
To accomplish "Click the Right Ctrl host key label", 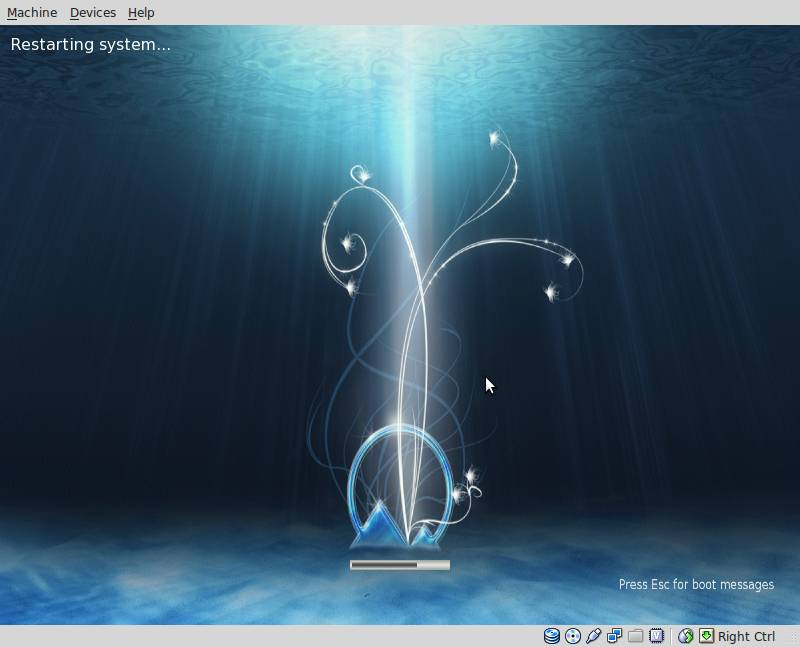I will pos(746,636).
